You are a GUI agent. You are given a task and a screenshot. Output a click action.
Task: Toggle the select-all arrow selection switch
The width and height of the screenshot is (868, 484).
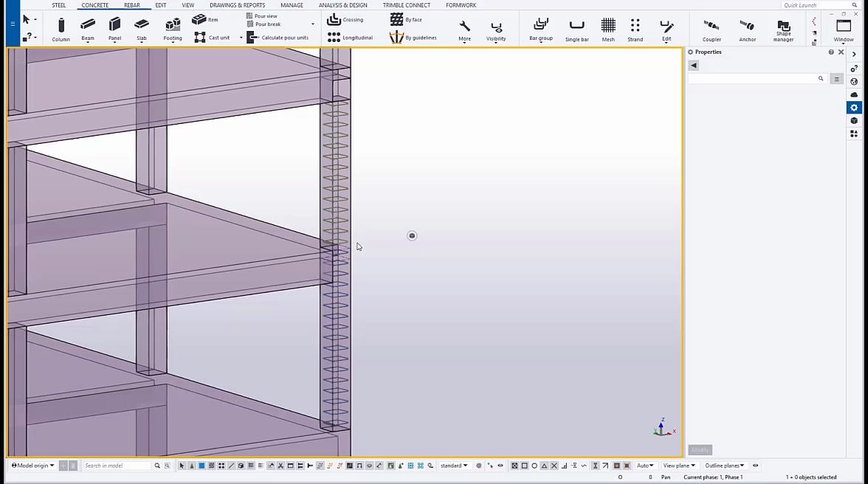pos(182,466)
